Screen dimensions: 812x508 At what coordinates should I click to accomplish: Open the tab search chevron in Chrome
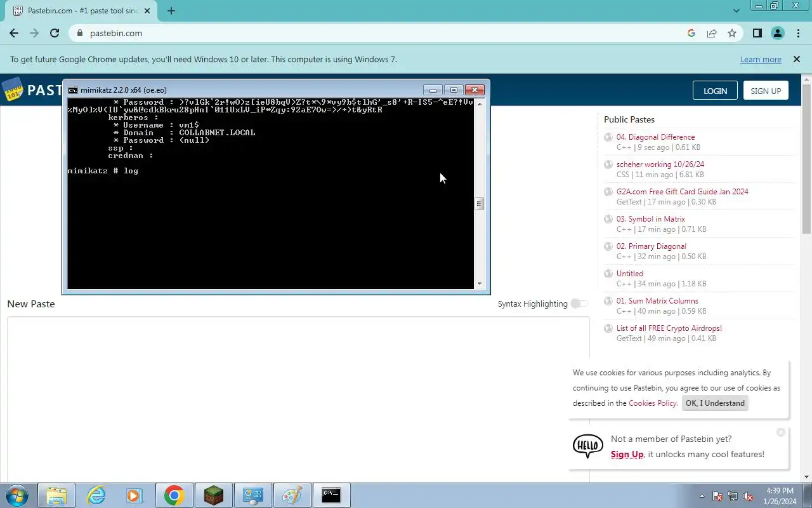(737, 11)
